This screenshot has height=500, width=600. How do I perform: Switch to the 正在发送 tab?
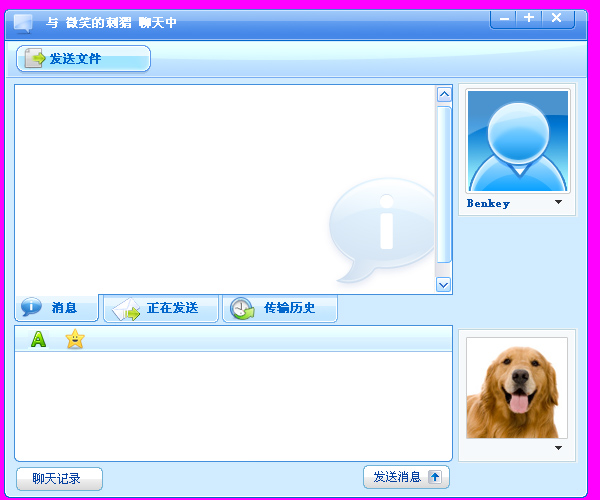[x=161, y=308]
